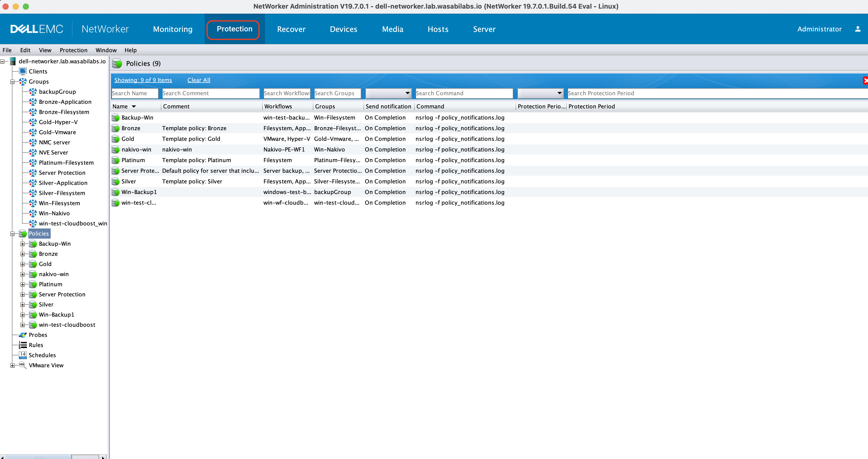Screen dimensions: 868x459
Task: Click the Groups icon in the tree
Action: pos(23,82)
